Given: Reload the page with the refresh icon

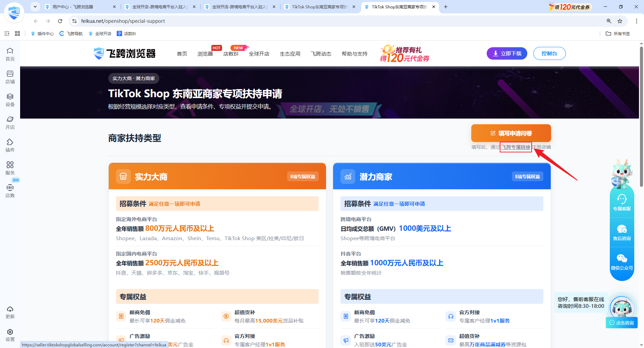Looking at the screenshot, I should 60,21.
